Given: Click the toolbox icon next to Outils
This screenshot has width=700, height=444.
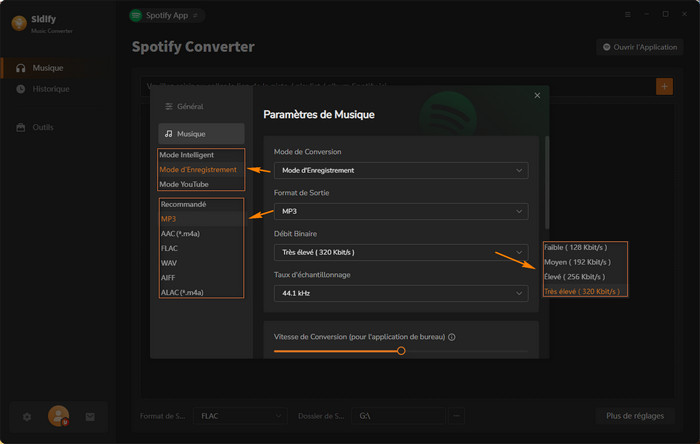Looking at the screenshot, I should tap(21, 128).
